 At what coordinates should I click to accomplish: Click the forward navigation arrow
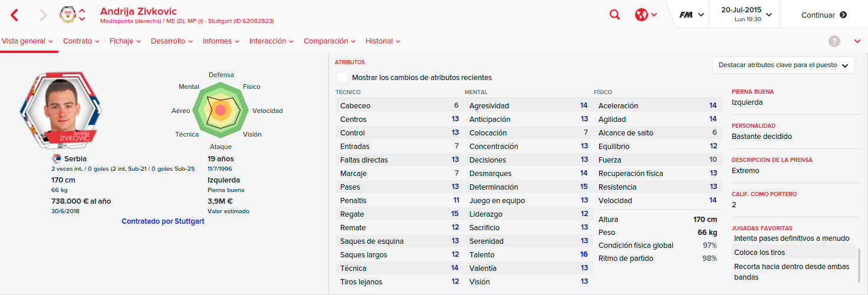pos(43,15)
